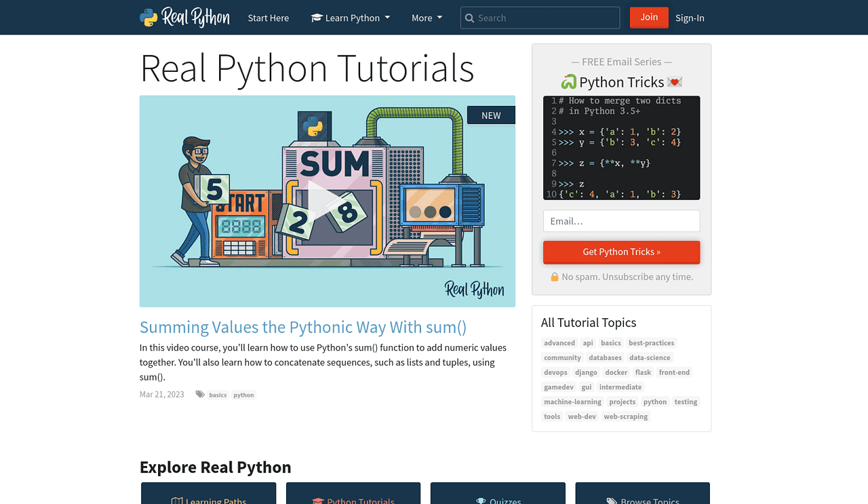Click the Get Python Tricks button

pos(621,252)
